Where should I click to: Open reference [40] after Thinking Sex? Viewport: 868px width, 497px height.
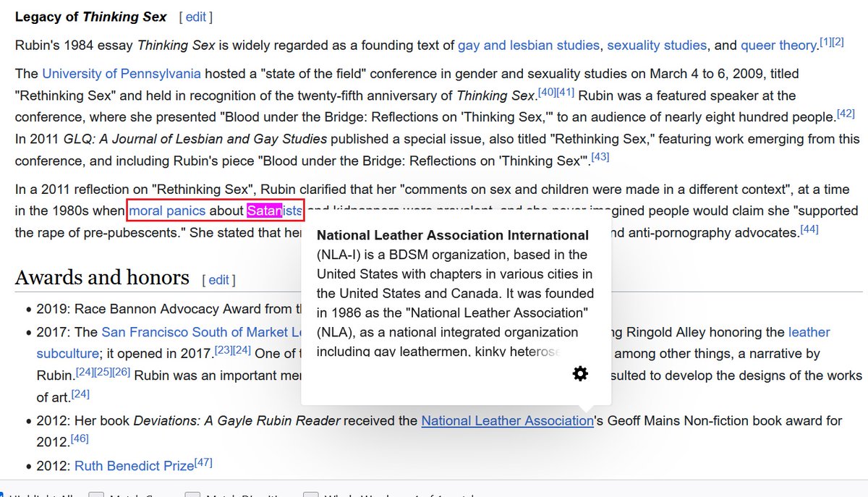pyautogui.click(x=547, y=92)
